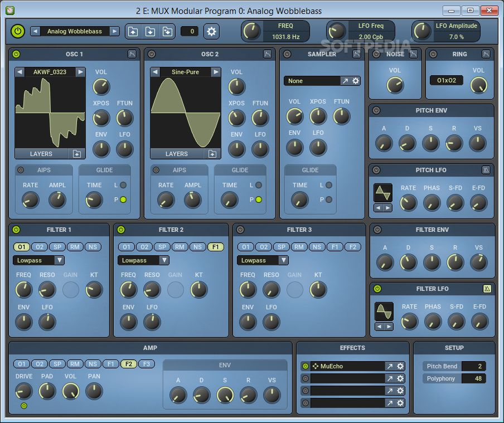Viewport: 504px width, 423px height.
Task: Open the FILTER 2 Lowpass type dropdown
Action: pyautogui.click(x=143, y=260)
